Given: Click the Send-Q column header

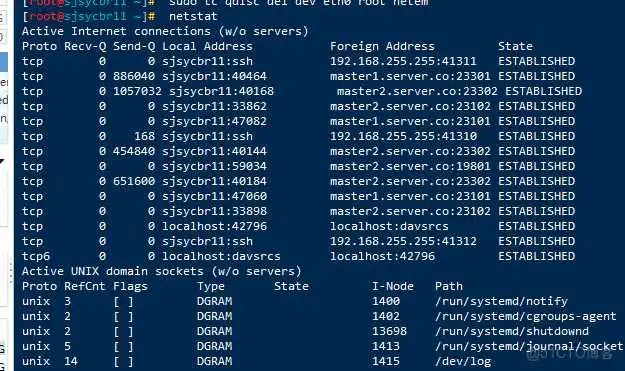Looking at the screenshot, I should (x=134, y=47).
